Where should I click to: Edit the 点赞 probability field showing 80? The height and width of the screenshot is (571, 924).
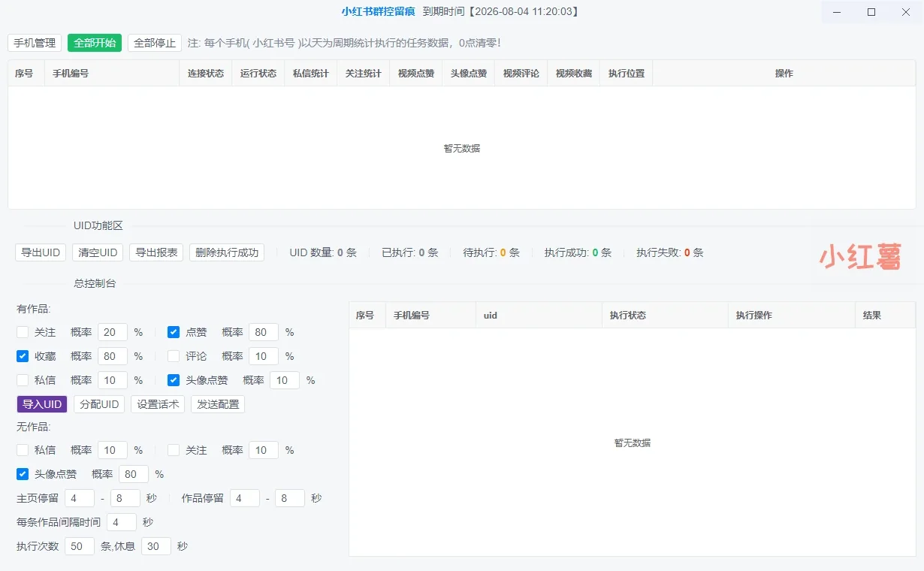pyautogui.click(x=264, y=332)
